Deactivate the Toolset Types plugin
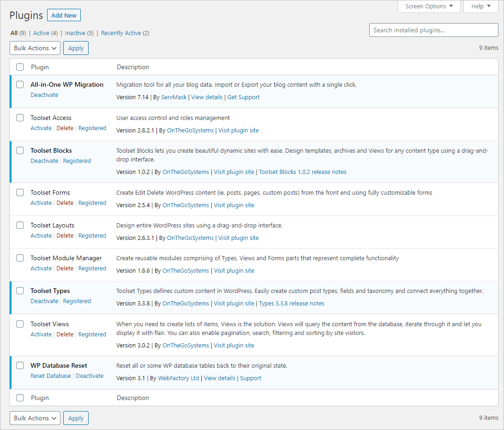 [44, 301]
